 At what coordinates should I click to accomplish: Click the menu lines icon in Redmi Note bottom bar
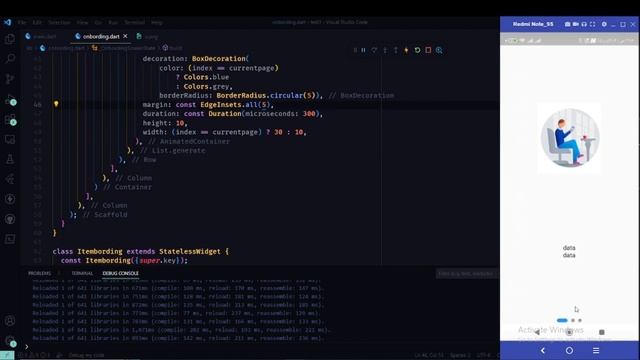tap(596, 350)
